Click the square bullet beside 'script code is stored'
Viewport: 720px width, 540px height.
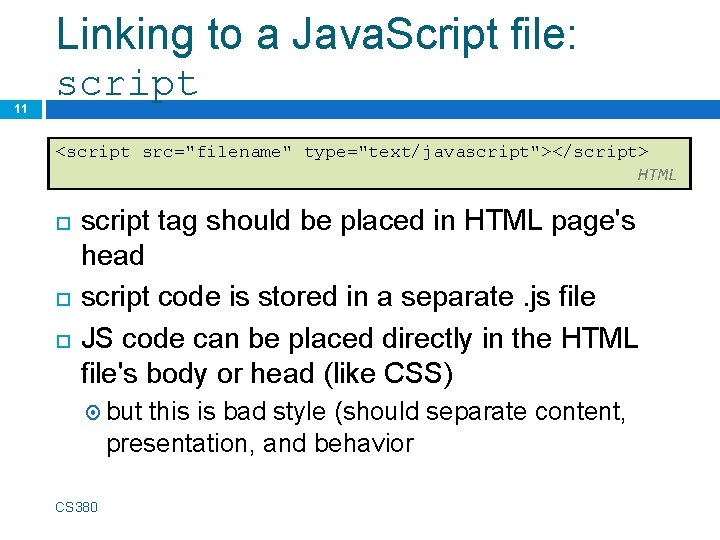(63, 299)
